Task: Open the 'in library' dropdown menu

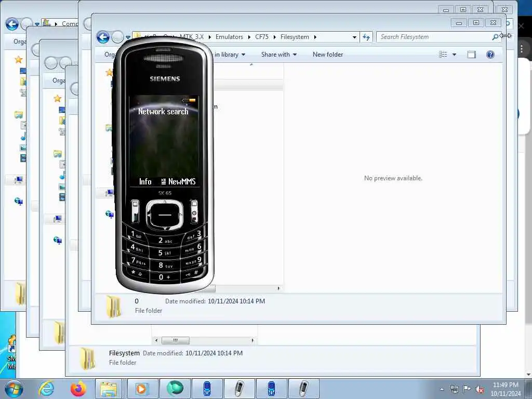Action: 230,54
